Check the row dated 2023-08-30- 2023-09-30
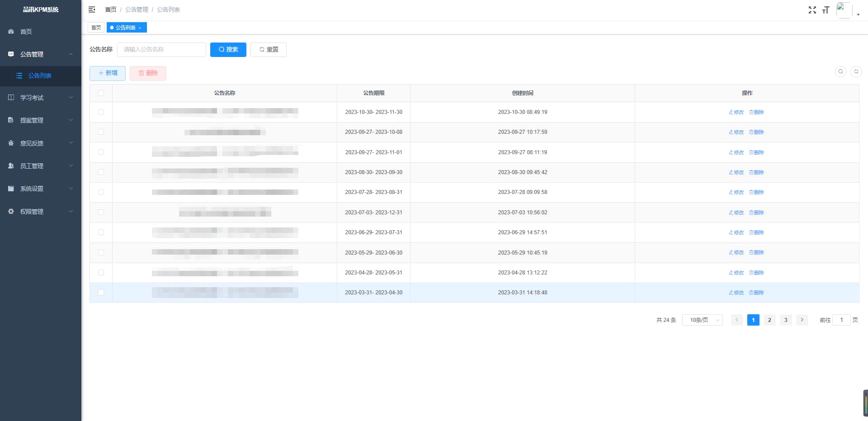 click(x=101, y=172)
